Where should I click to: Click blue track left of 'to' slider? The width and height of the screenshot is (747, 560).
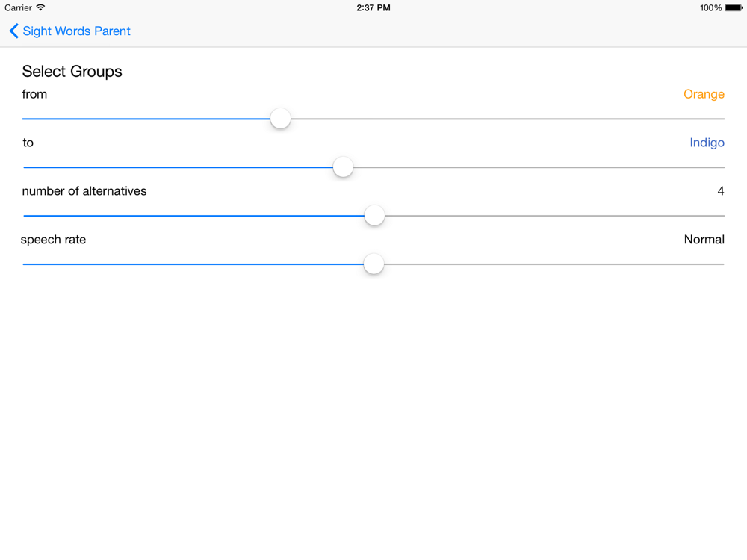coord(178,167)
